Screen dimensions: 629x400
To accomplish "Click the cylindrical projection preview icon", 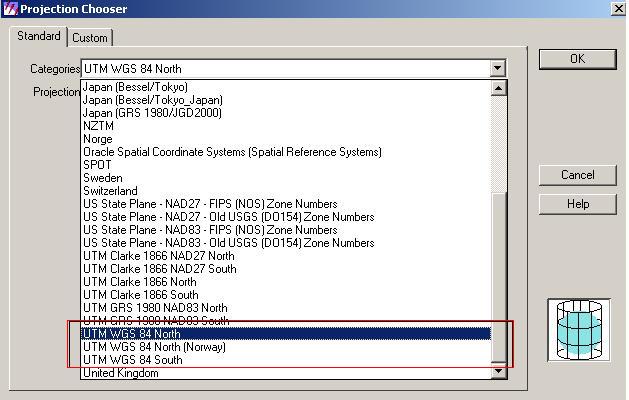I will [579, 330].
